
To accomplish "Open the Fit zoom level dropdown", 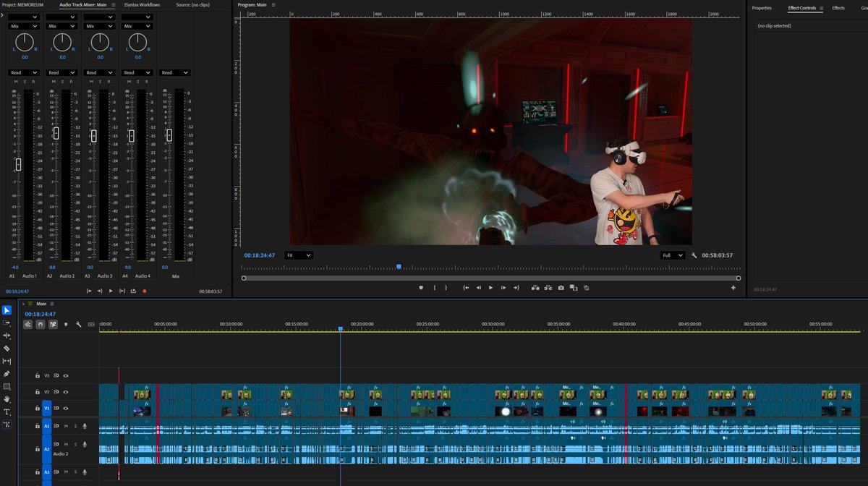I will click(298, 255).
